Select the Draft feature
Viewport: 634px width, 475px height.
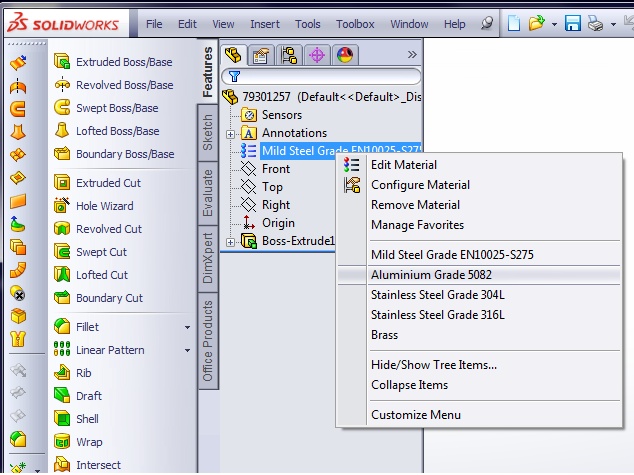tap(78, 396)
